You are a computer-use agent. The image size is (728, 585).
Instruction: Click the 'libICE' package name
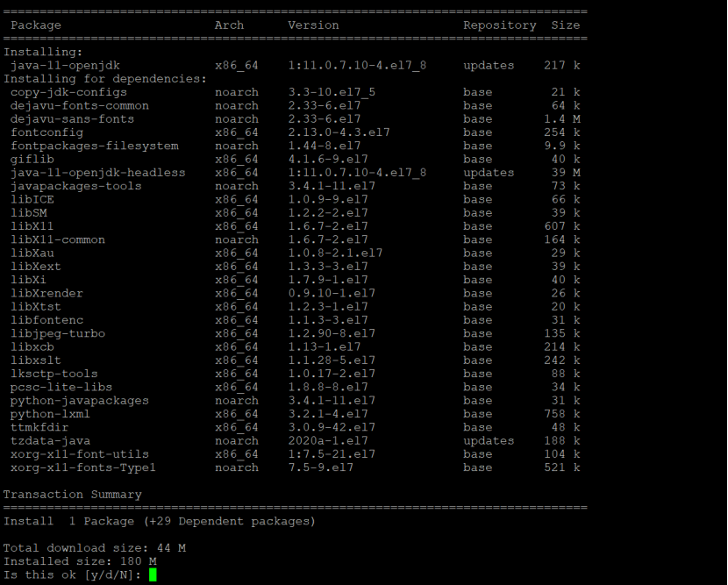32,200
